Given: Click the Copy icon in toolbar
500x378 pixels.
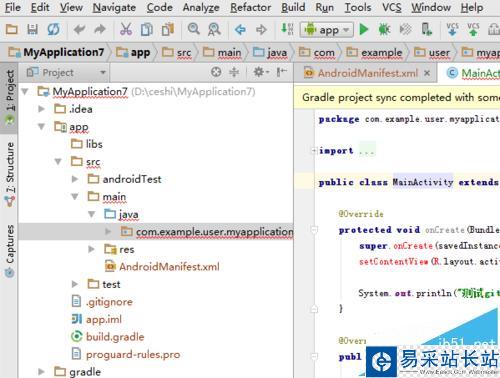Looking at the screenshot, I should (x=147, y=30).
